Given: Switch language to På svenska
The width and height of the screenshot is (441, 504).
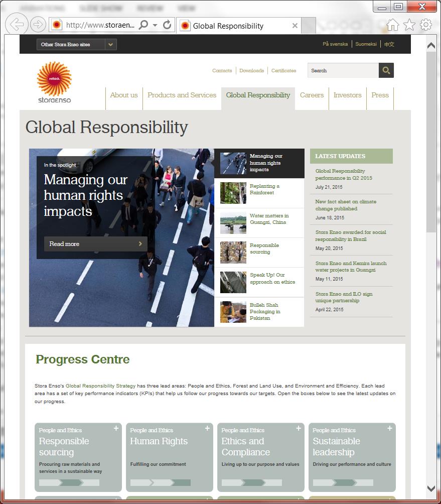Looking at the screenshot, I should 335,44.
